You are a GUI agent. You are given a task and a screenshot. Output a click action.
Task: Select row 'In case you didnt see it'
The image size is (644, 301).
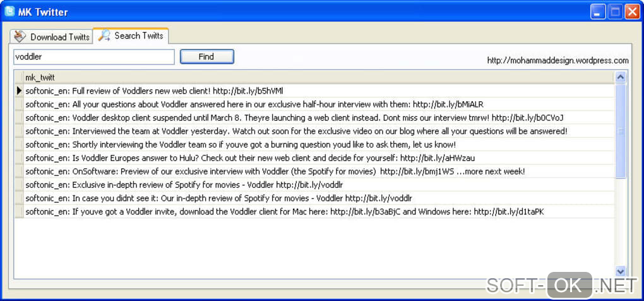point(319,198)
